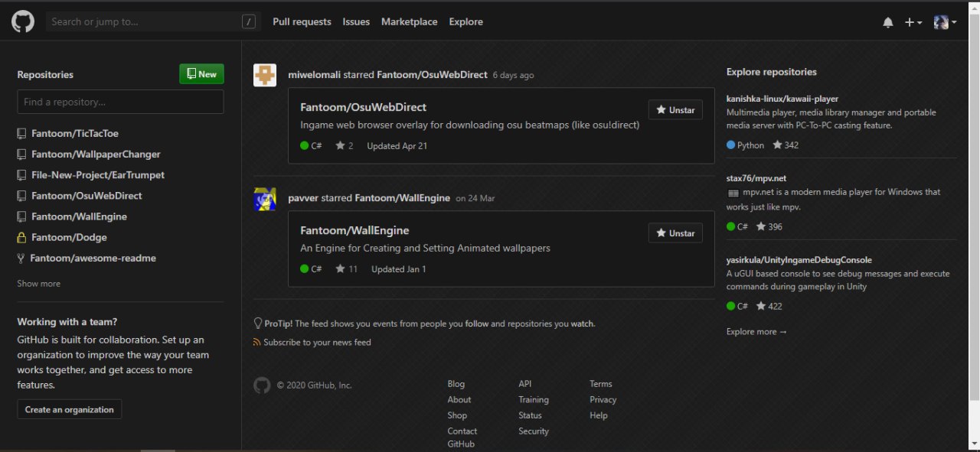
Task: Open the user avatar profile menu
Action: click(945, 22)
